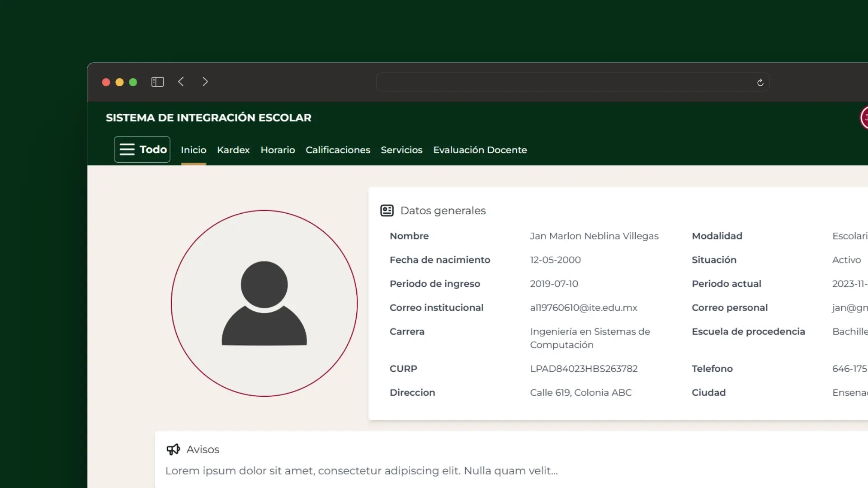
Task: Open the Todo menu
Action: point(153,150)
